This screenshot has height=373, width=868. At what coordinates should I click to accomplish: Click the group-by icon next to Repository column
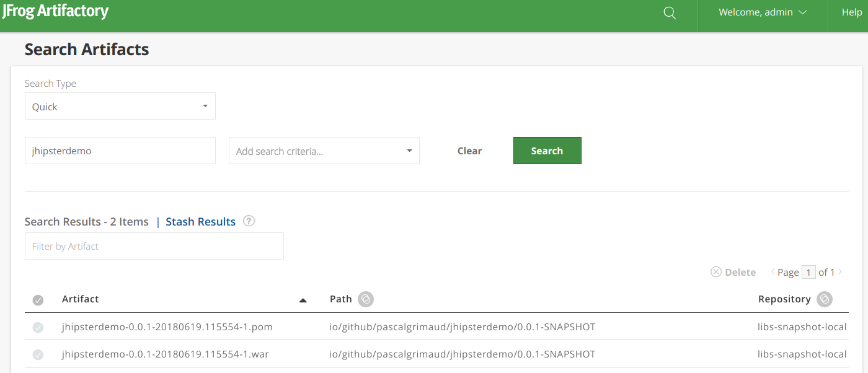pos(824,299)
